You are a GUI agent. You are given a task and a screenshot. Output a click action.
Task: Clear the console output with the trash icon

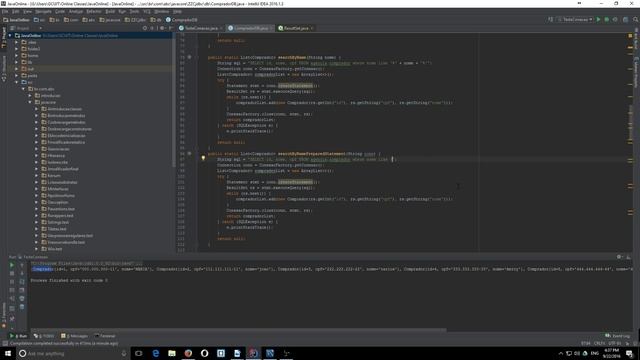pos(22,307)
